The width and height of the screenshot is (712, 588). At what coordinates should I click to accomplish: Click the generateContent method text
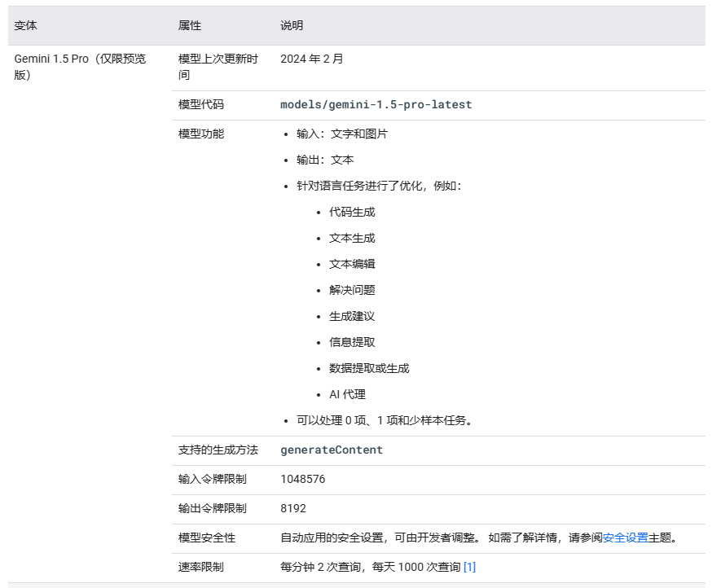(x=332, y=450)
